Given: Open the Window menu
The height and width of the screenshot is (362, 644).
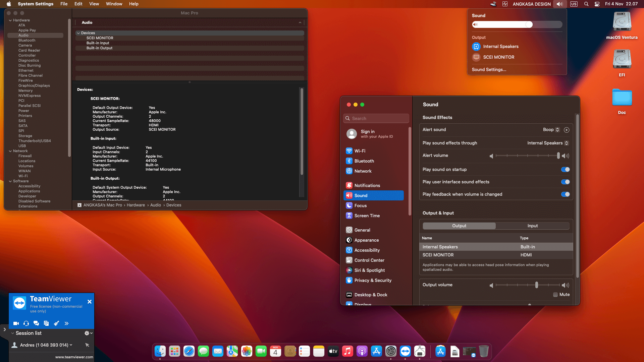Looking at the screenshot, I should [x=114, y=4].
